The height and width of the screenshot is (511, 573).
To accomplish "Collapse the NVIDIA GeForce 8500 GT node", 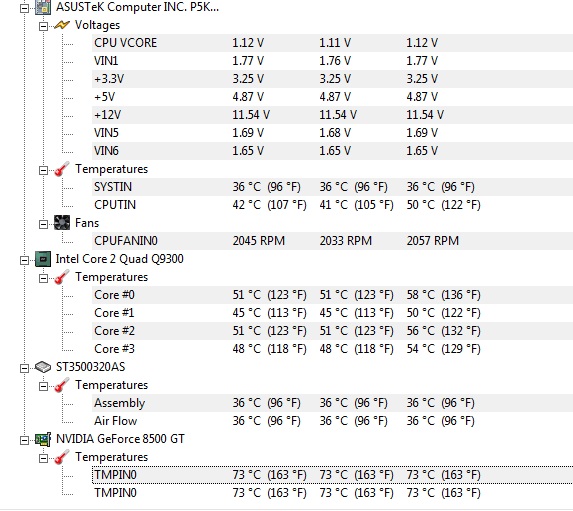I will tap(24, 440).
